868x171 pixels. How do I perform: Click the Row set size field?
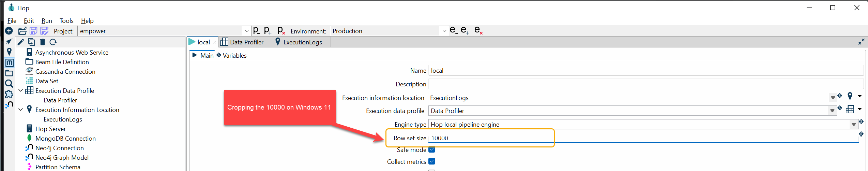point(643,138)
